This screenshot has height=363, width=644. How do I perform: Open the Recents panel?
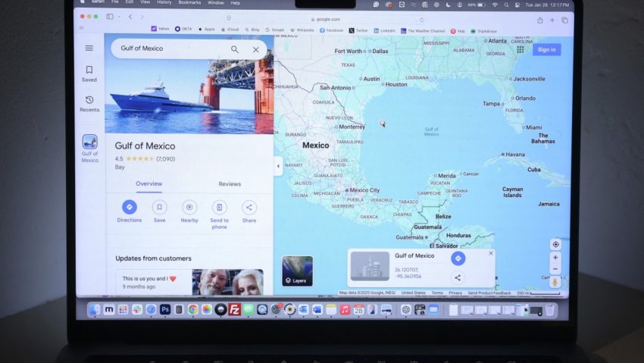pos(89,104)
